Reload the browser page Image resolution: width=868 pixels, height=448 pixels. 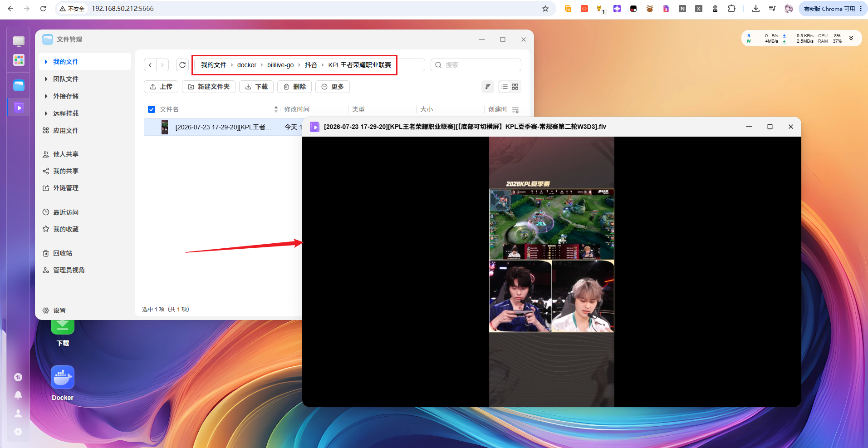tap(43, 9)
